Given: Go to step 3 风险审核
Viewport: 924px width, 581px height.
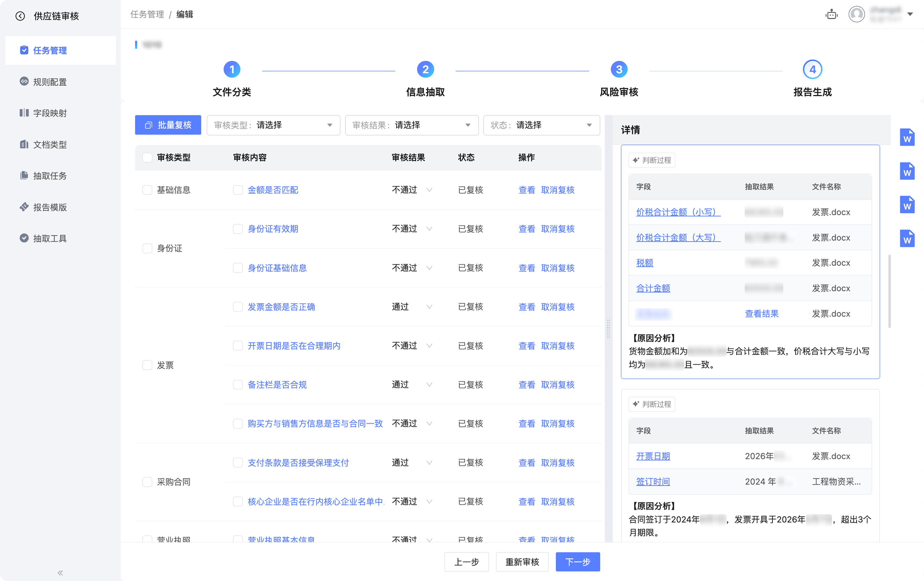Looking at the screenshot, I should point(619,69).
